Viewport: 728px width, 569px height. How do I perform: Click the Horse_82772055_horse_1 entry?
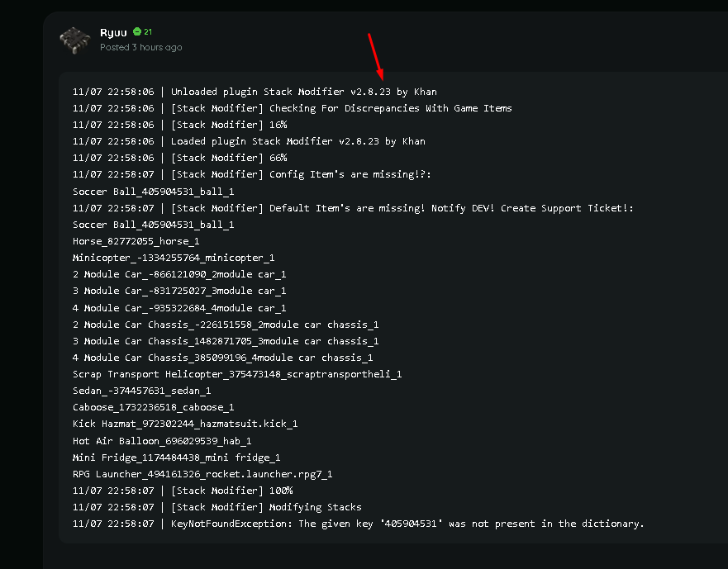pyautogui.click(x=136, y=241)
